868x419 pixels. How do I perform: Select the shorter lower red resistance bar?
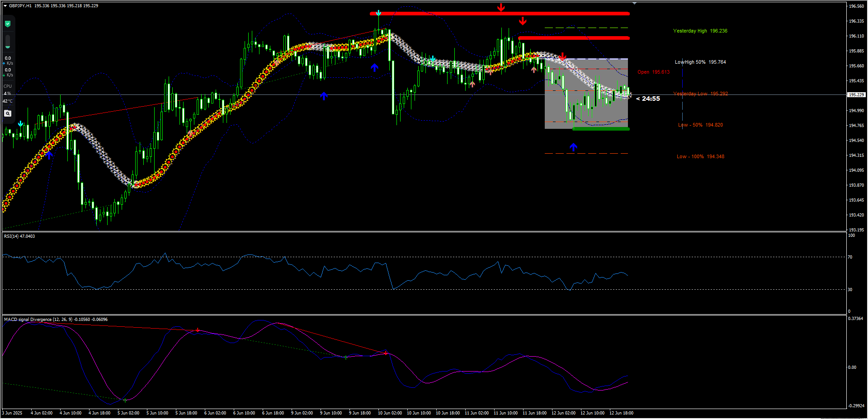coord(574,38)
